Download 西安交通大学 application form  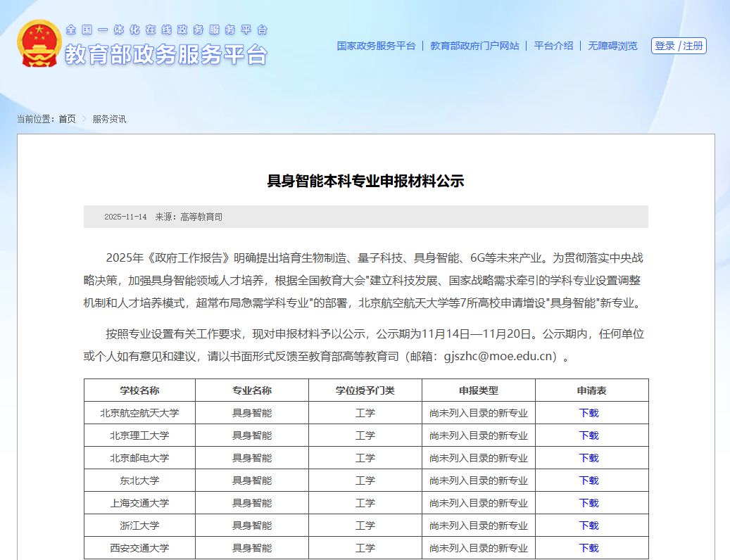coord(589,548)
